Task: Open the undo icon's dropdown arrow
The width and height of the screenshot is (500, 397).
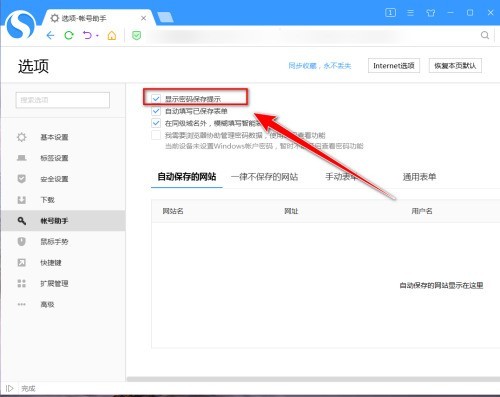Action: [x=97, y=35]
